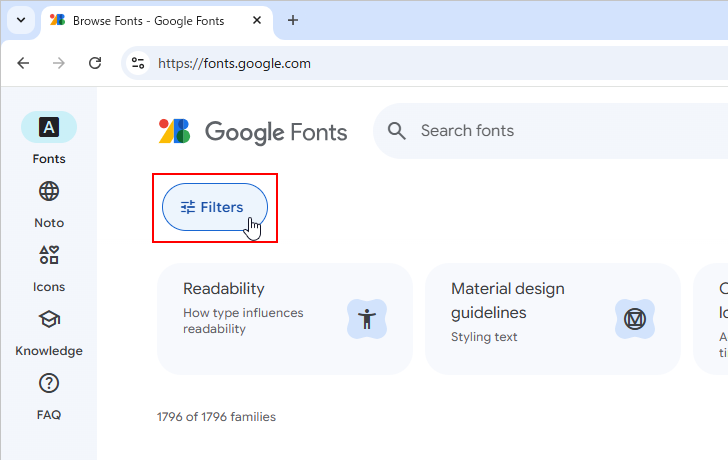Go to the Icons section

click(x=49, y=269)
